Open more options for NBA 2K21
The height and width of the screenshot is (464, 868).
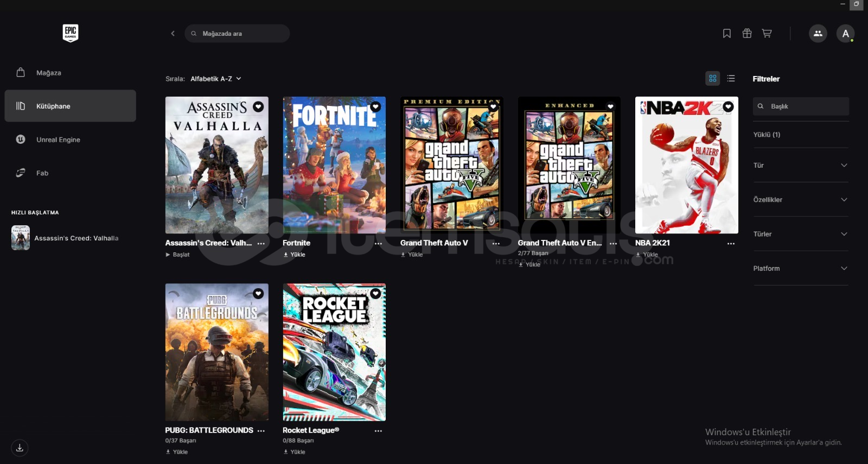click(731, 244)
